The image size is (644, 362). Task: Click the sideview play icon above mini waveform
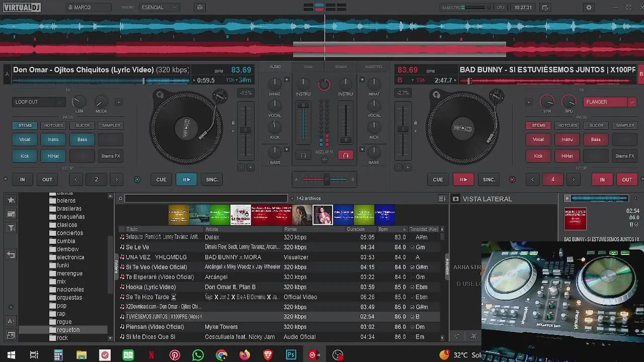coord(567,199)
